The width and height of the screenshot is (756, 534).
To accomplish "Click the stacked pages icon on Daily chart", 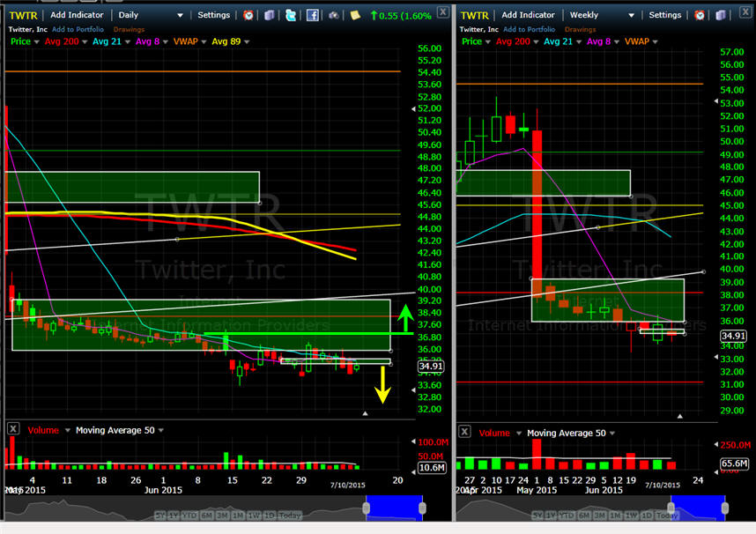I will [x=269, y=15].
